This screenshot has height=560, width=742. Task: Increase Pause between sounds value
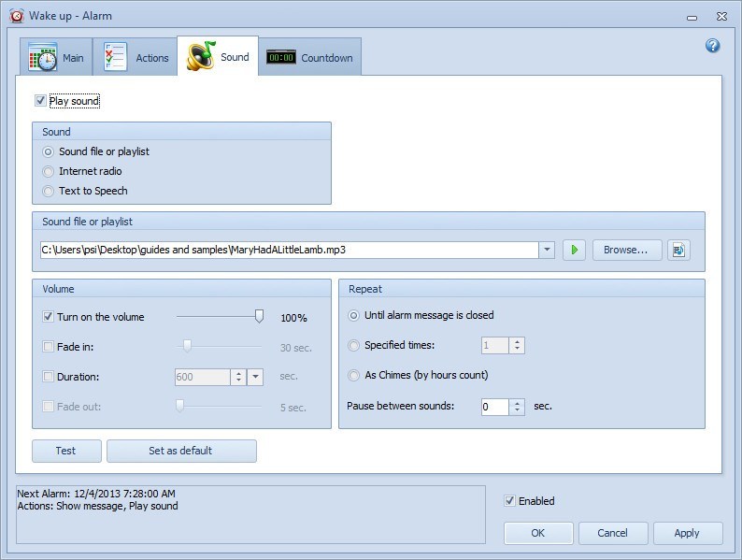point(517,403)
